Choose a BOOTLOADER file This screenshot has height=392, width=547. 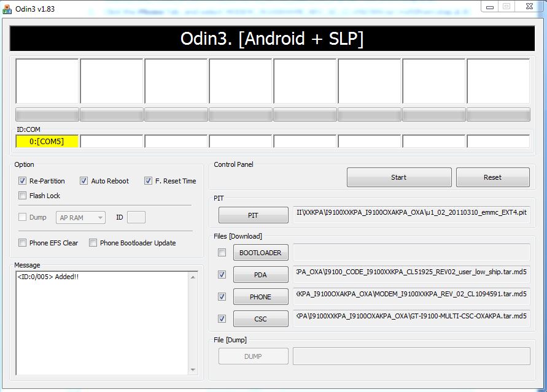point(260,253)
